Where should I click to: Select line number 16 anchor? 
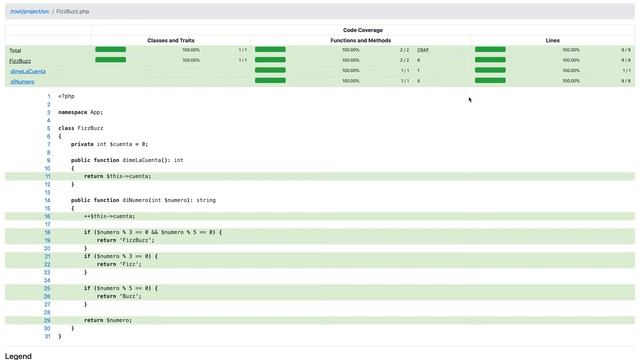coord(48,216)
